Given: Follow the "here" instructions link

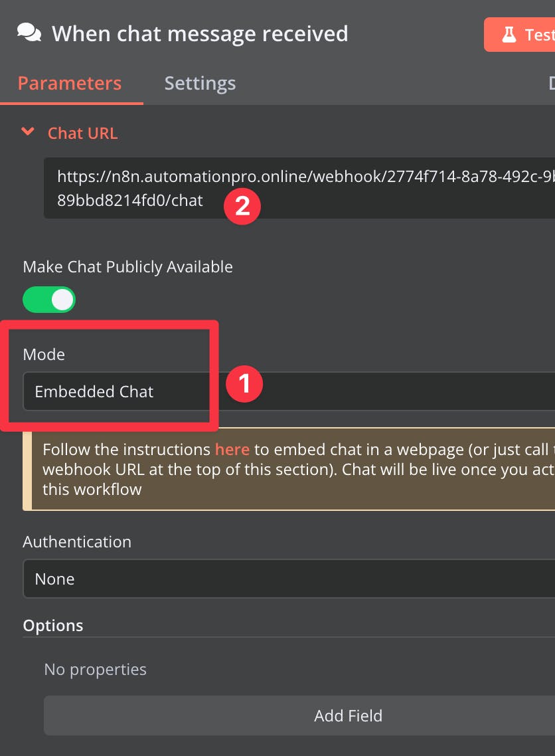Looking at the screenshot, I should pyautogui.click(x=232, y=449).
